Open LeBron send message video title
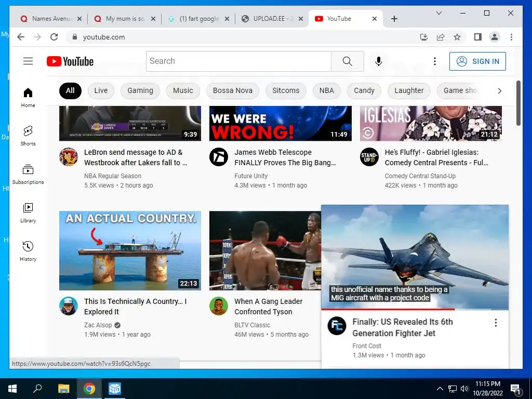This screenshot has width=532, height=399. (136, 157)
